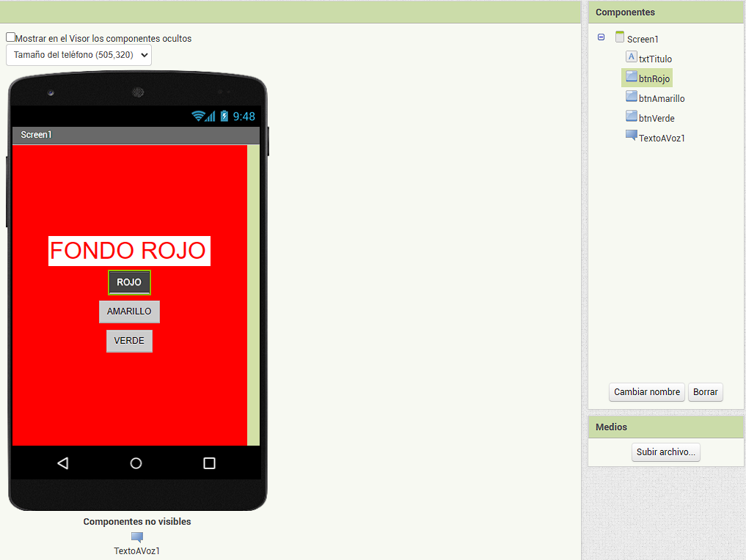Click the Borrar button
Image resolution: width=746 pixels, height=560 pixels.
[705, 392]
